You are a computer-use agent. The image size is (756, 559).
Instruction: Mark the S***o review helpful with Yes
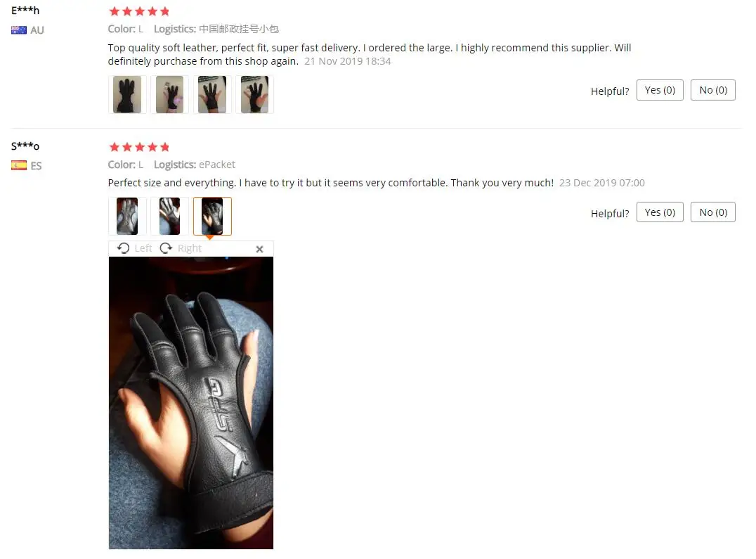(x=660, y=212)
